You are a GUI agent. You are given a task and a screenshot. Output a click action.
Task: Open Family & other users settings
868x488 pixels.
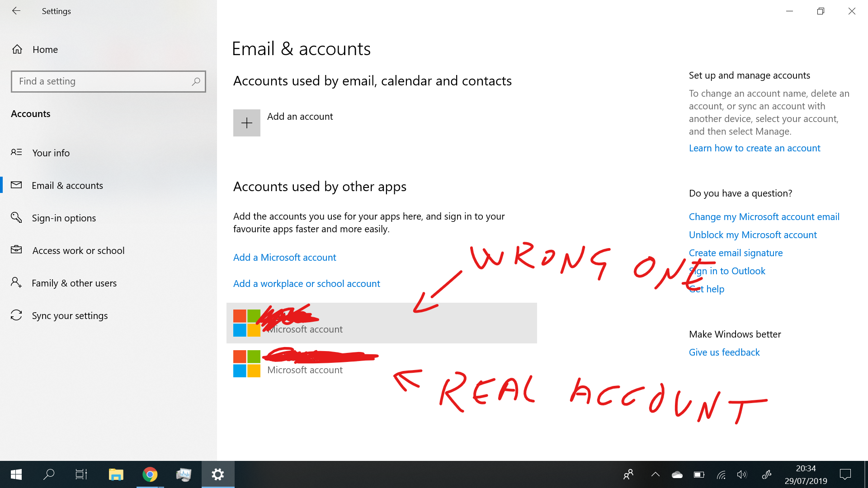pyautogui.click(x=74, y=282)
